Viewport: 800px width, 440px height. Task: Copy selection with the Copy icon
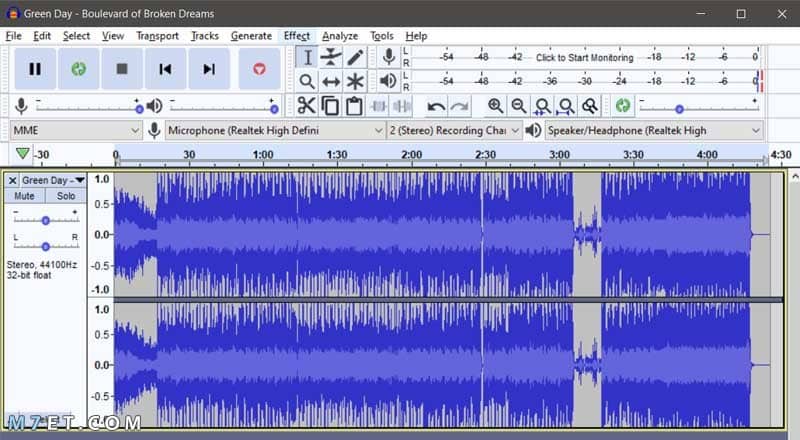point(330,106)
